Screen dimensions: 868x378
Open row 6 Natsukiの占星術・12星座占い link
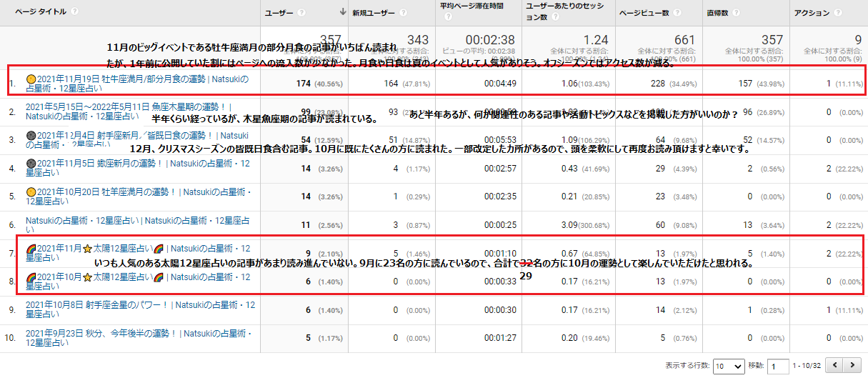137,225
